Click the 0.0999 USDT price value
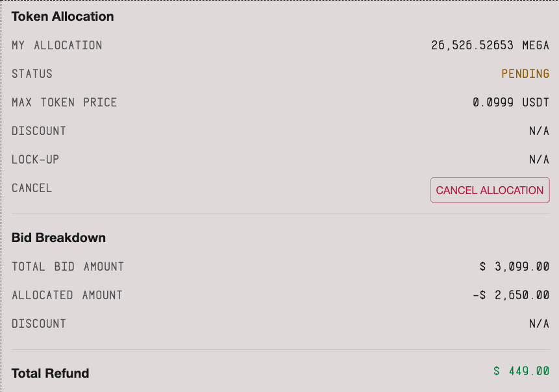This screenshot has width=559, height=392. tap(511, 103)
